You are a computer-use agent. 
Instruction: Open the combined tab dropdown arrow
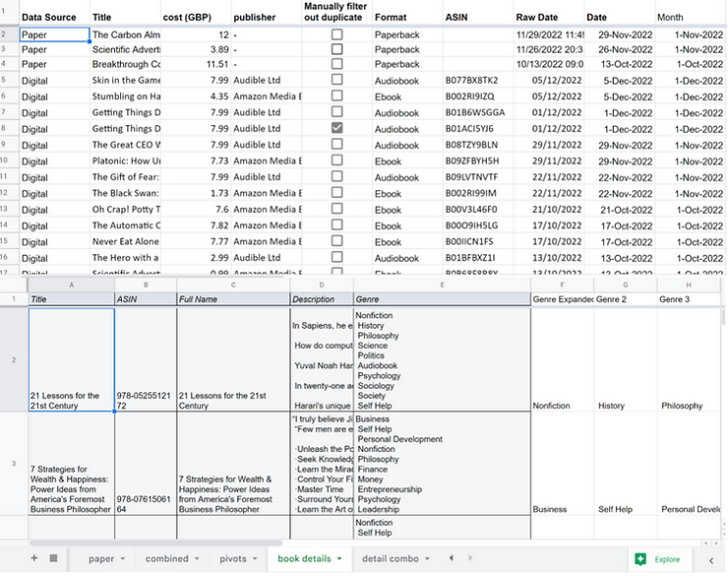tap(197, 559)
